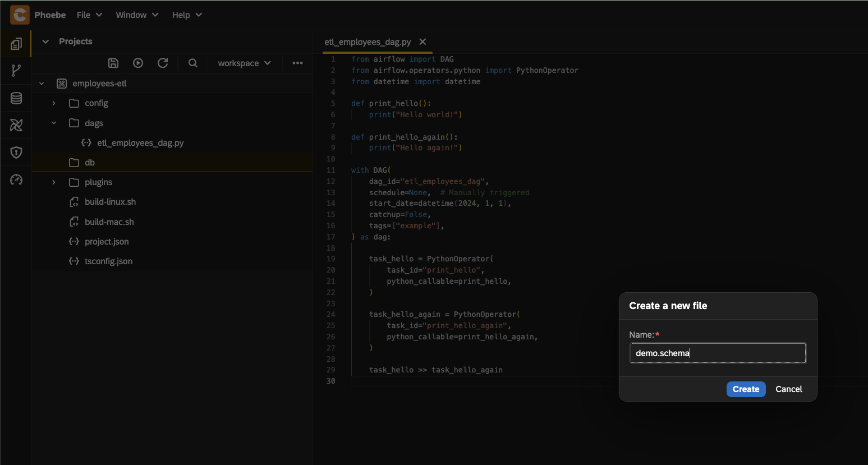Open the Help menu
868x465 pixels.
click(187, 15)
